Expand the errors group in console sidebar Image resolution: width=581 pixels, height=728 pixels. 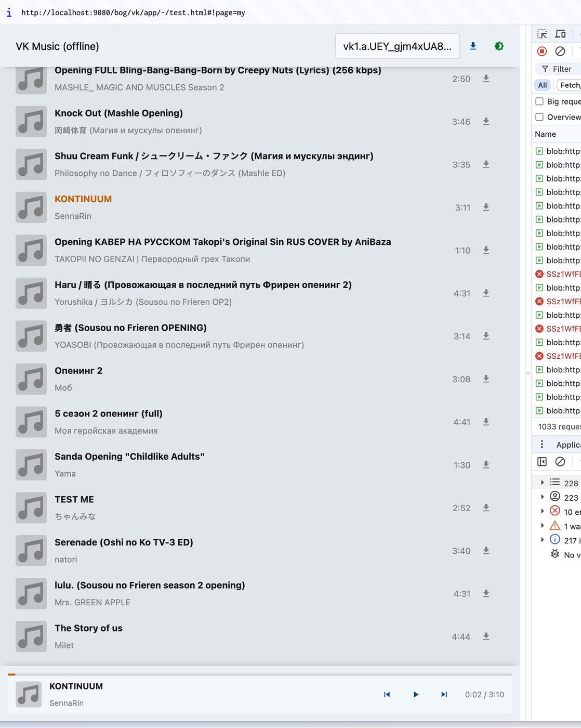coord(543,512)
